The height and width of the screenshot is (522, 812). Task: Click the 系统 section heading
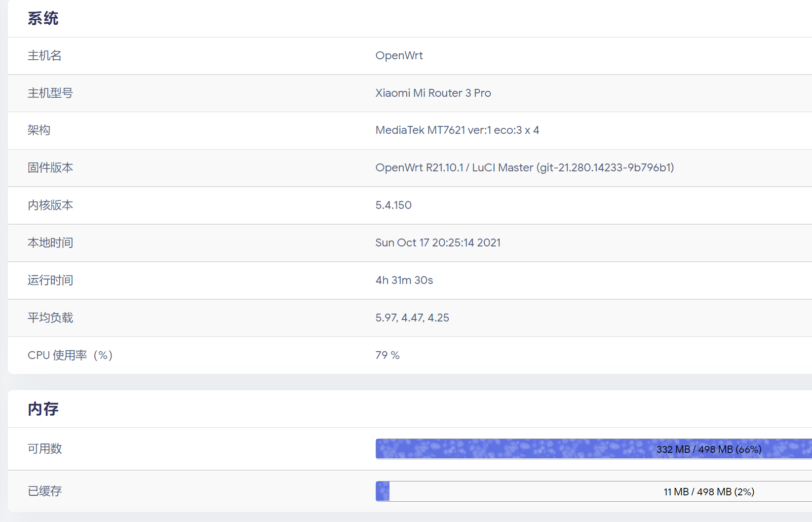[x=43, y=19]
